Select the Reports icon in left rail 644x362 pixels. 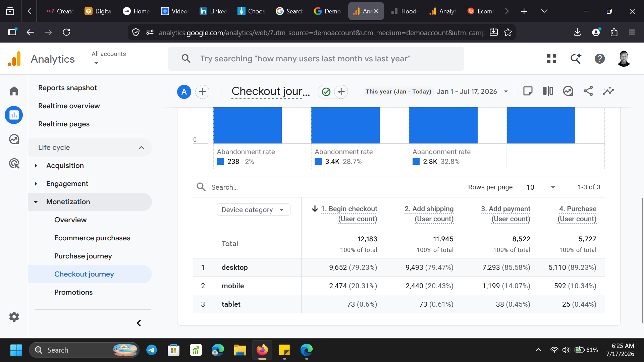(x=14, y=115)
